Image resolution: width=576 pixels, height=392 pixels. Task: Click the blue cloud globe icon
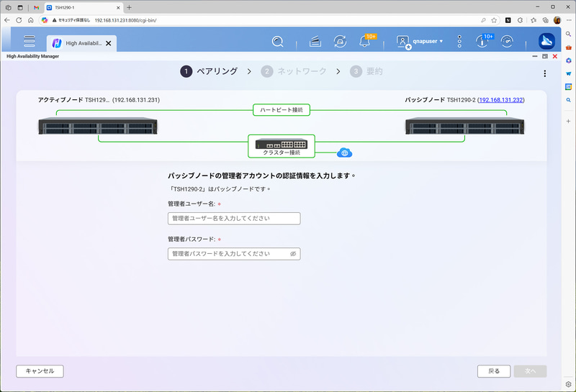point(344,152)
